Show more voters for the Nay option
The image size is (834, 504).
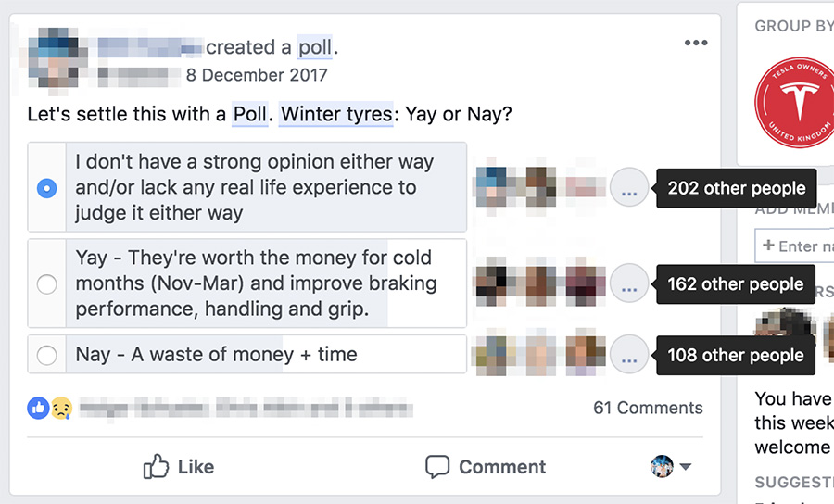tap(629, 355)
